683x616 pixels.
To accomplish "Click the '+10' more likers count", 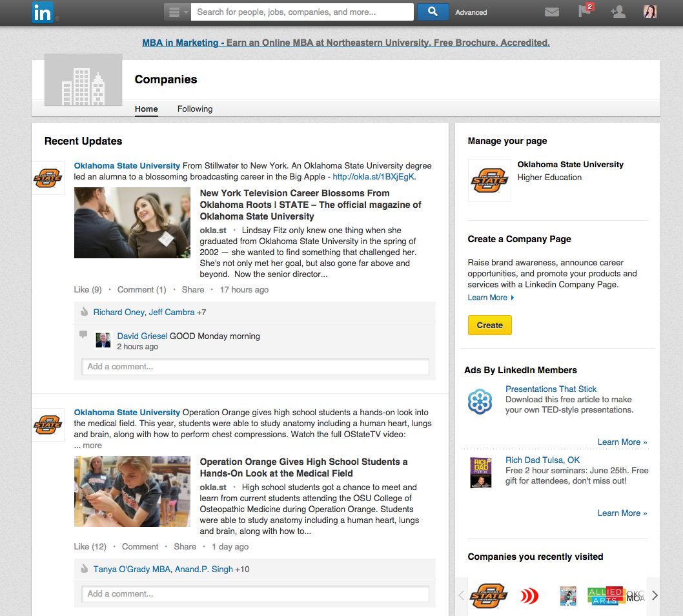I will (242, 570).
